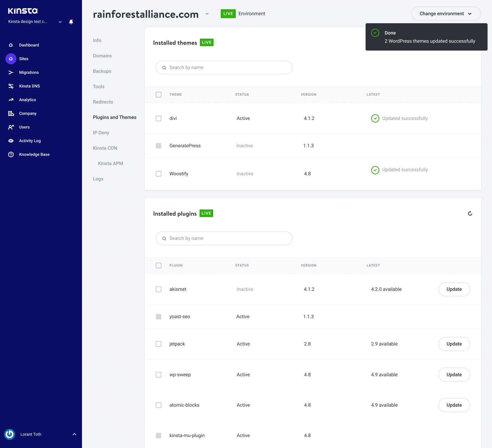Open the IP Deny section
This screenshot has height=448, width=492.
(x=101, y=133)
